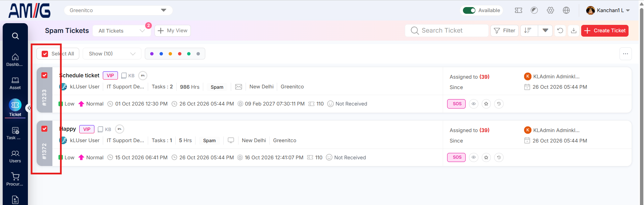644x205 pixels.
Task: Open the Show (10) page size dropdown
Action: point(112,54)
